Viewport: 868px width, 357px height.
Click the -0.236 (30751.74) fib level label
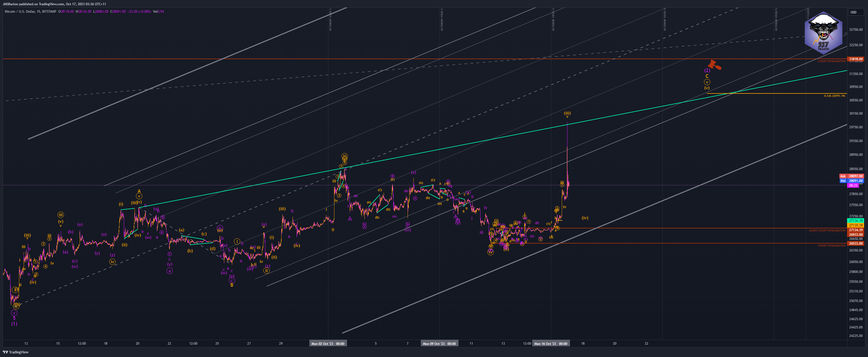[834, 96]
